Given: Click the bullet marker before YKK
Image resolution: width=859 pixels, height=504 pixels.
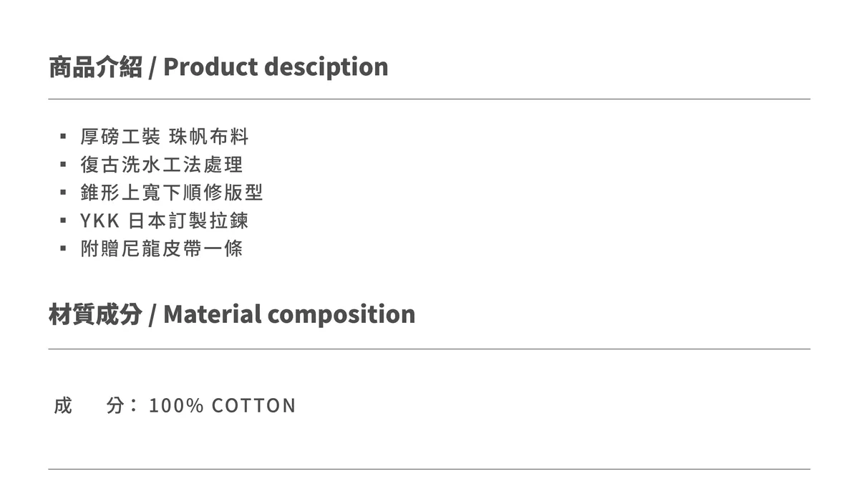Looking at the screenshot, I should [x=63, y=220].
